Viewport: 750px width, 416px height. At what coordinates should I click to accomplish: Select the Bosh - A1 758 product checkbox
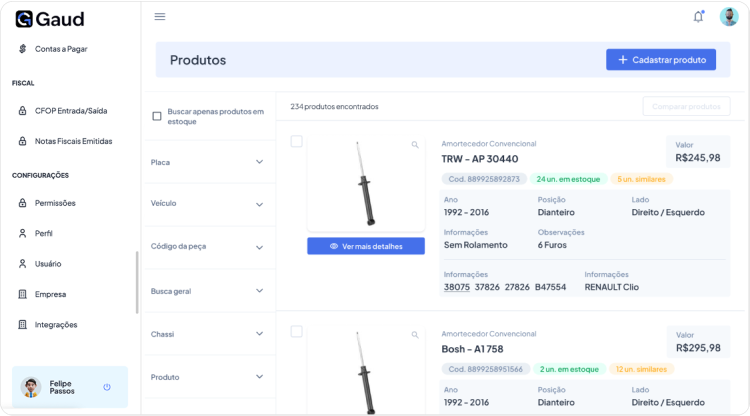pyautogui.click(x=296, y=331)
